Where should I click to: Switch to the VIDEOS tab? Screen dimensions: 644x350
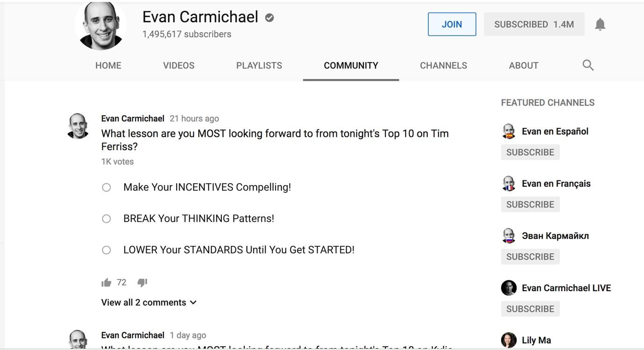coord(179,65)
